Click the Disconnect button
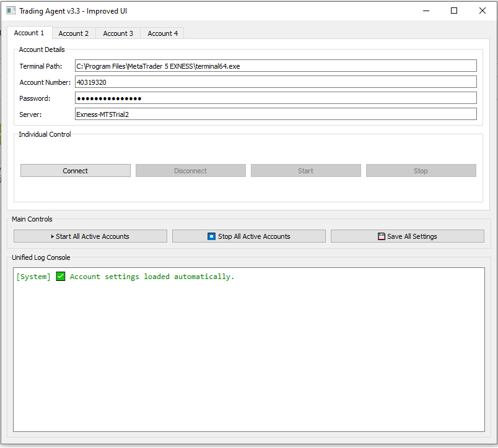The image size is (498, 448). pyautogui.click(x=190, y=171)
